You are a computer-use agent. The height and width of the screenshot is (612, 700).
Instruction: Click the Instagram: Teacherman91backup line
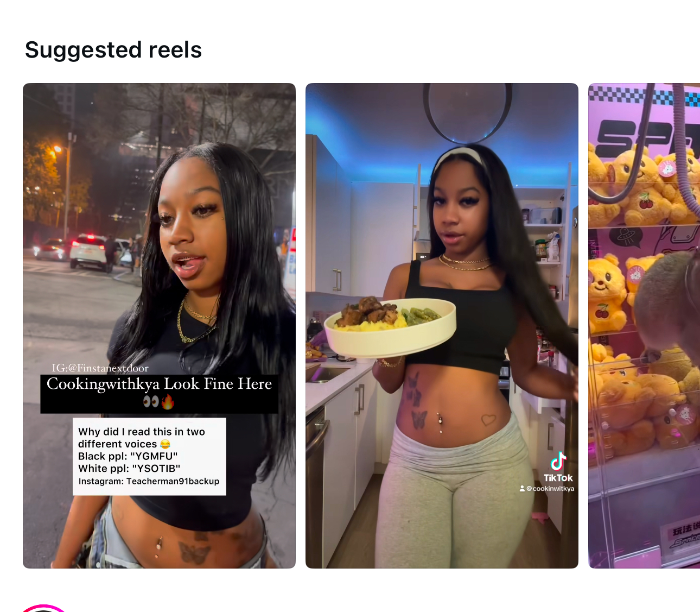pyautogui.click(x=149, y=481)
